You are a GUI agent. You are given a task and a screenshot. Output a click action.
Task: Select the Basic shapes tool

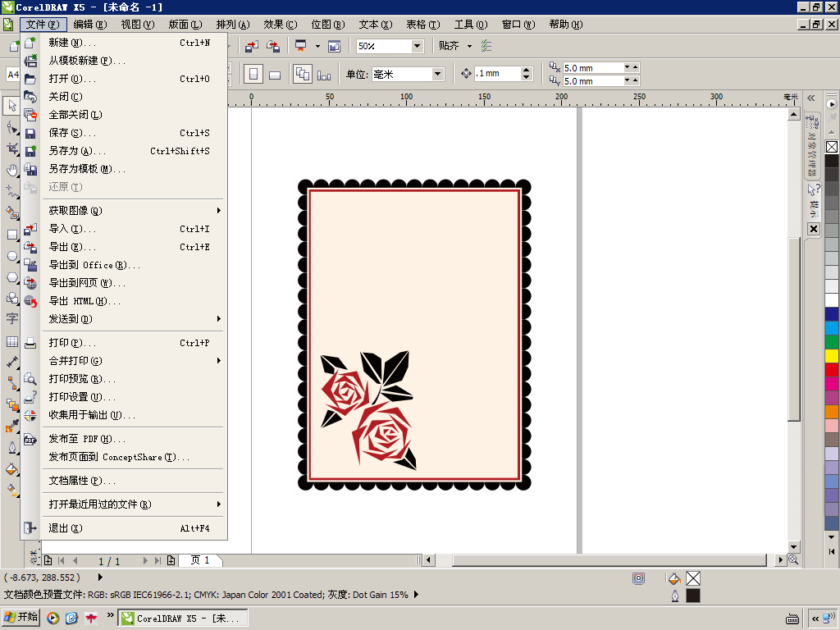point(11,299)
